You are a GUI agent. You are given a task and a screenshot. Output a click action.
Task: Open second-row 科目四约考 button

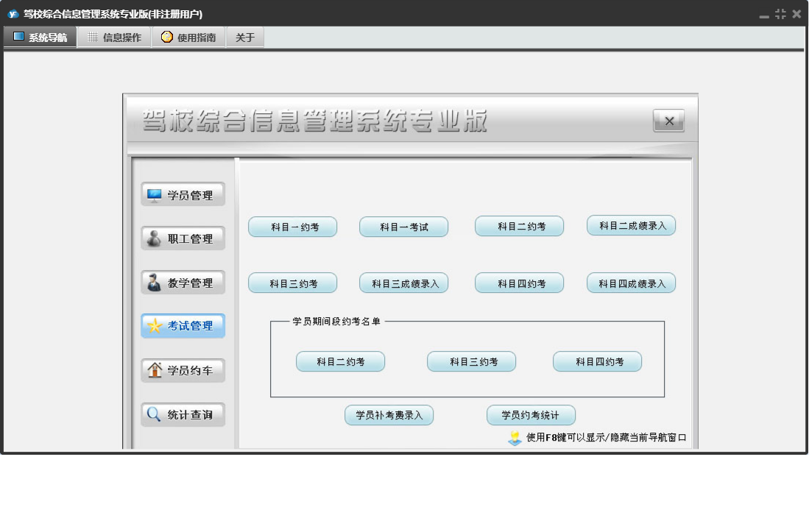pos(519,283)
